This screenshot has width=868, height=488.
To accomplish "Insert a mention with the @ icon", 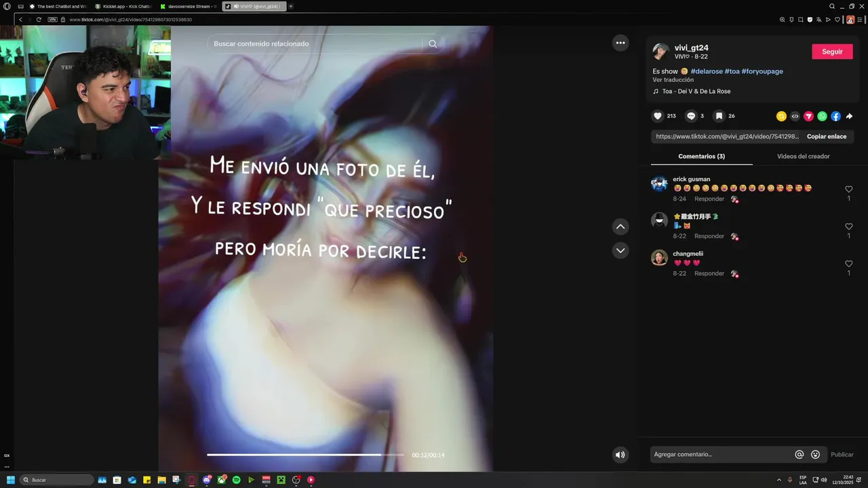I will click(x=800, y=455).
